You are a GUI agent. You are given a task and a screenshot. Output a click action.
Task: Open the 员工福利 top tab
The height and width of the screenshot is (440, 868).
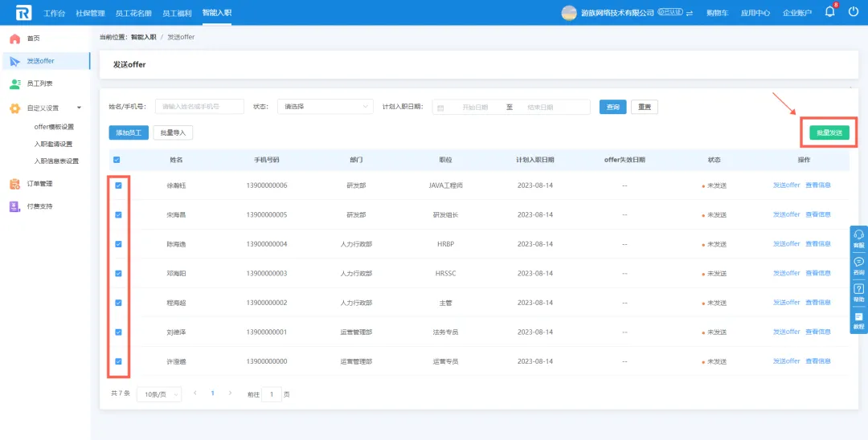point(177,13)
